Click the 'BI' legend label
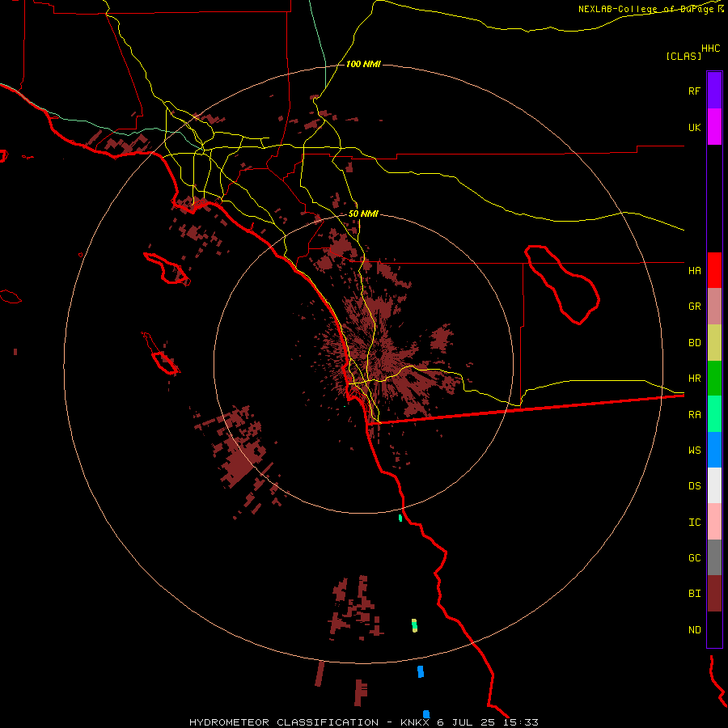The image size is (728, 728). click(x=694, y=594)
